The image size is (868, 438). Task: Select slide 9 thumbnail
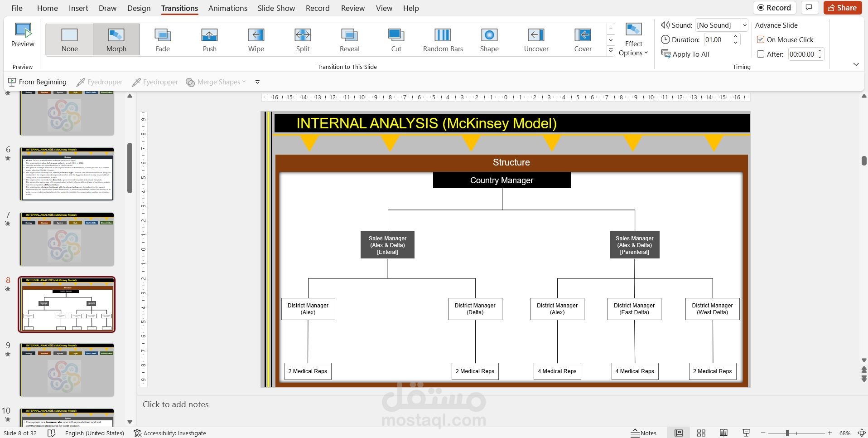coord(67,370)
